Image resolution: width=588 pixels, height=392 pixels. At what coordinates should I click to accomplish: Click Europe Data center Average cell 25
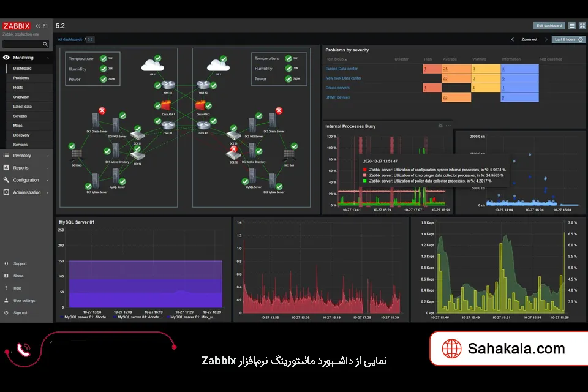tap(456, 69)
